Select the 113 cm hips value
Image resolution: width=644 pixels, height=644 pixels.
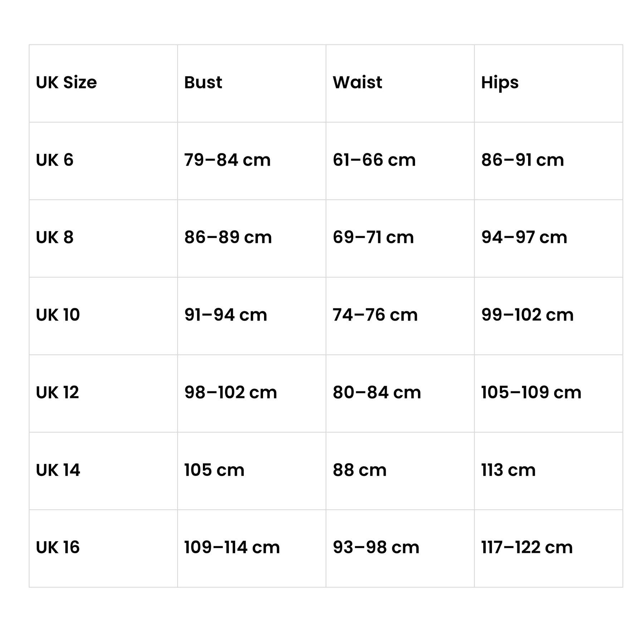(508, 470)
